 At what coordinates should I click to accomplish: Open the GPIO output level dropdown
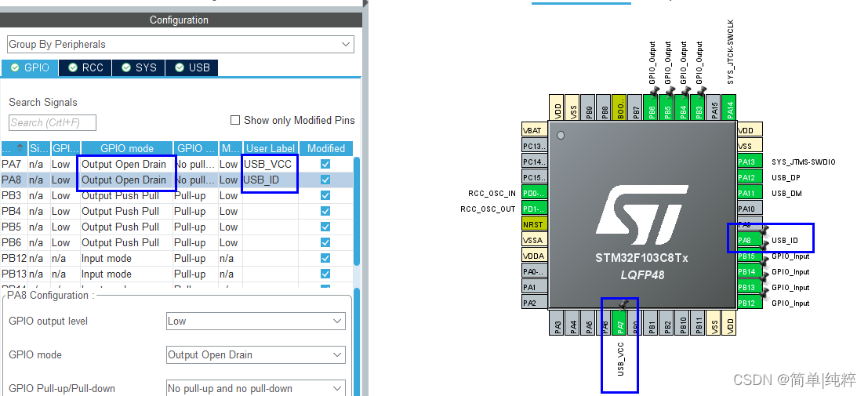pos(256,322)
